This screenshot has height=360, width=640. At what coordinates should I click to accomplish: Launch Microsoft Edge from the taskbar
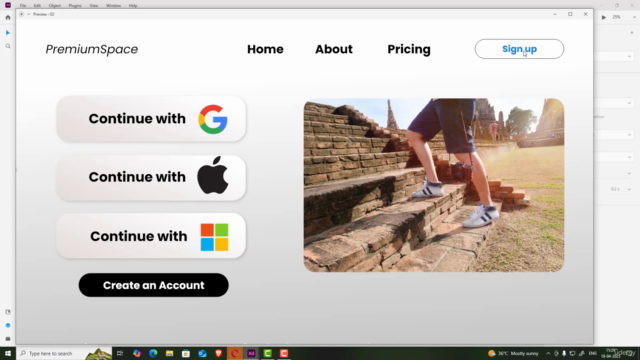point(153,353)
